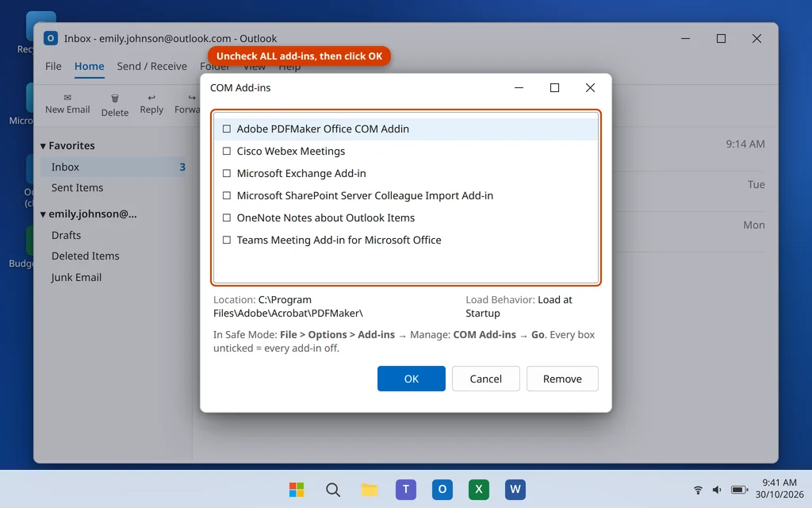812x508 pixels.
Task: Collapse the emily.johnson@ account tree
Action: tap(43, 214)
